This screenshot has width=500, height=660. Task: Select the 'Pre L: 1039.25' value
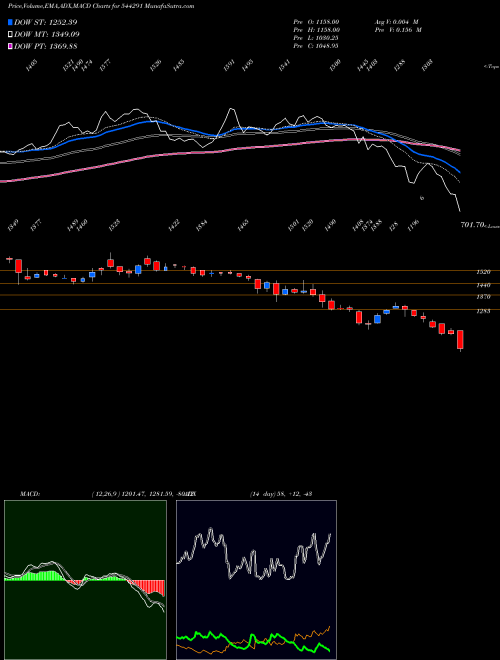click(x=316, y=38)
